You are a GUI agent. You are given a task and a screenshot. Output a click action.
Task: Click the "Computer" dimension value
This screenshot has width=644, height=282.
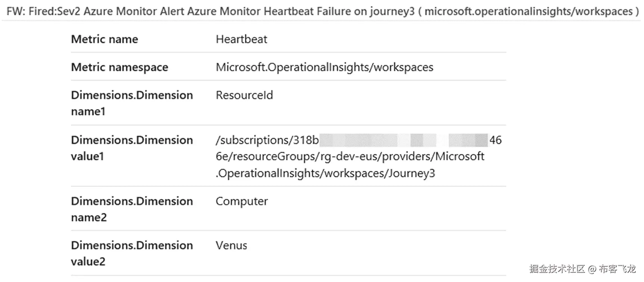pyautogui.click(x=242, y=201)
